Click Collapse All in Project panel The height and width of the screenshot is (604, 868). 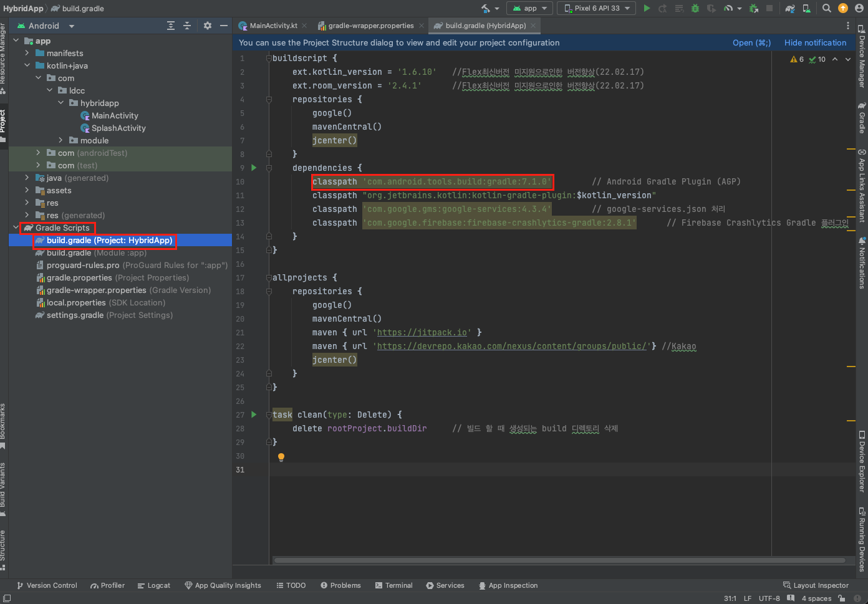(187, 26)
